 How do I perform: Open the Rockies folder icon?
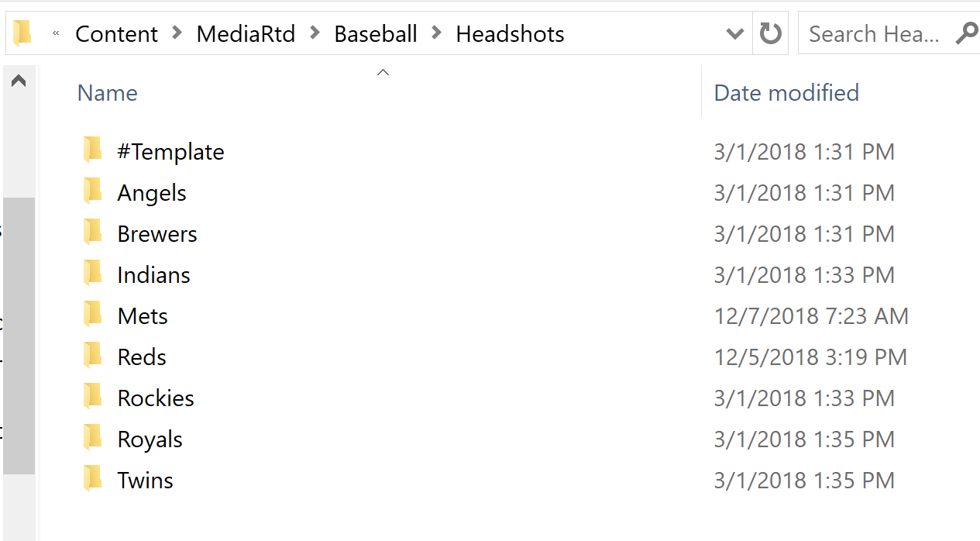92,396
